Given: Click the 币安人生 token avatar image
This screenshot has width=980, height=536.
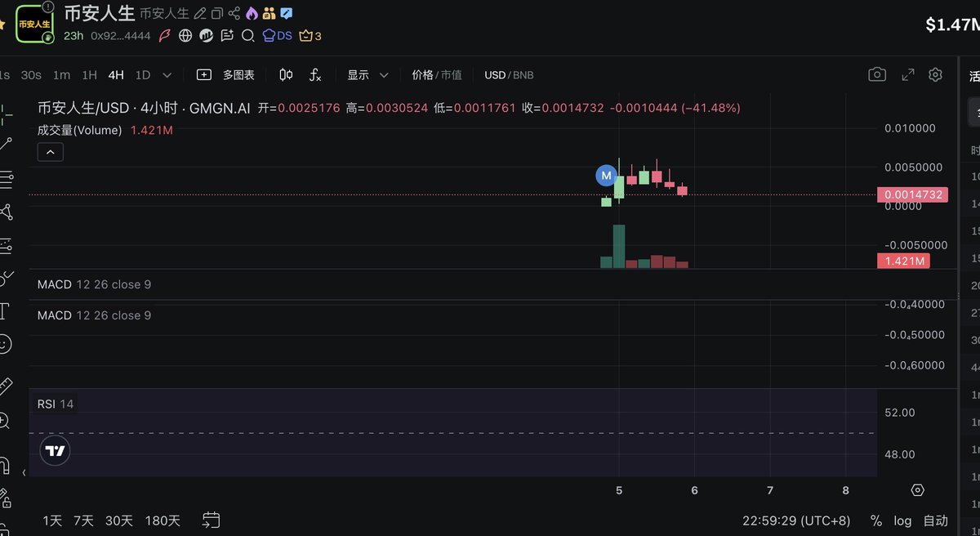Looking at the screenshot, I should tap(35, 25).
